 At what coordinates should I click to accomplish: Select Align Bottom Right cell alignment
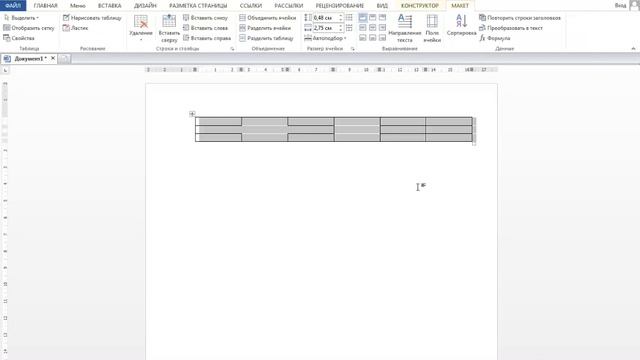(382, 38)
